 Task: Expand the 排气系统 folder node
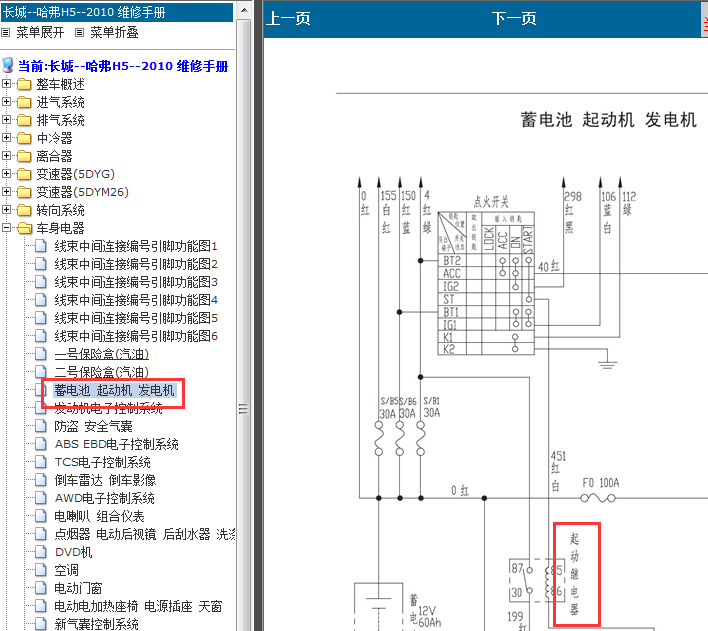(6, 120)
